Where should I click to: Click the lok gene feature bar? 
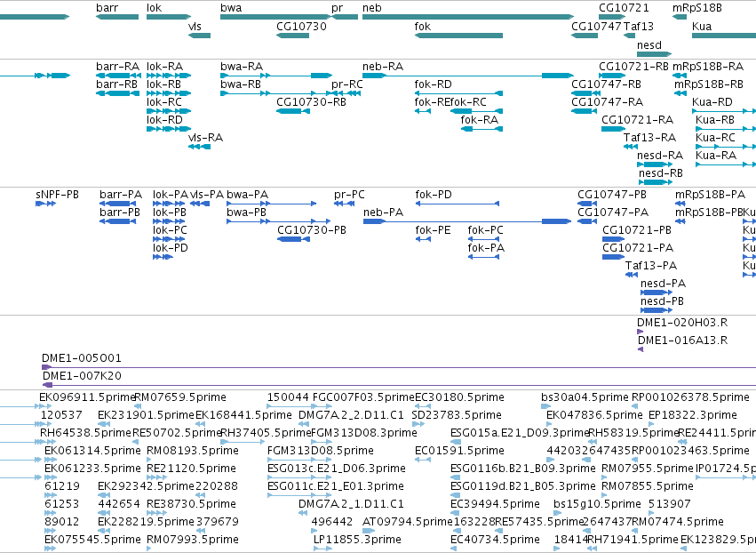coord(169,17)
